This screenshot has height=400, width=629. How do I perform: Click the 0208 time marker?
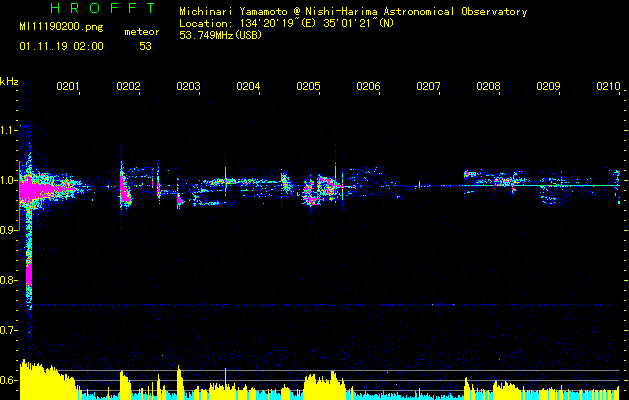[488, 86]
